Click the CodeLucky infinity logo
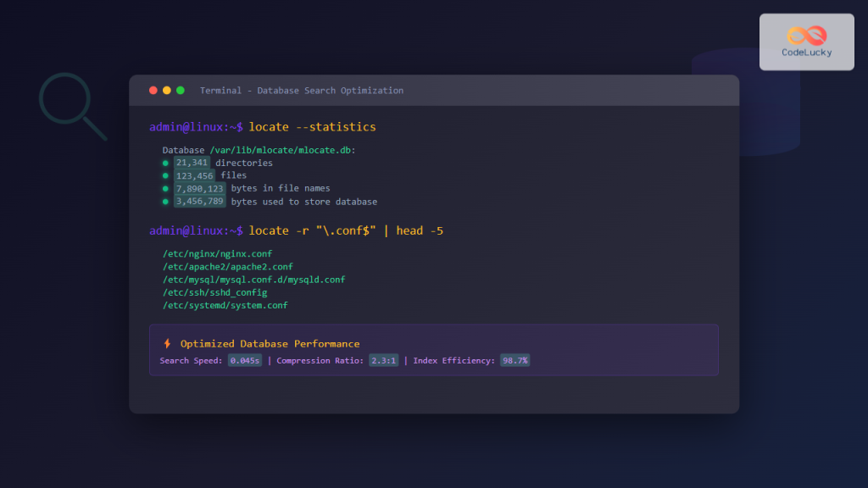 806,35
